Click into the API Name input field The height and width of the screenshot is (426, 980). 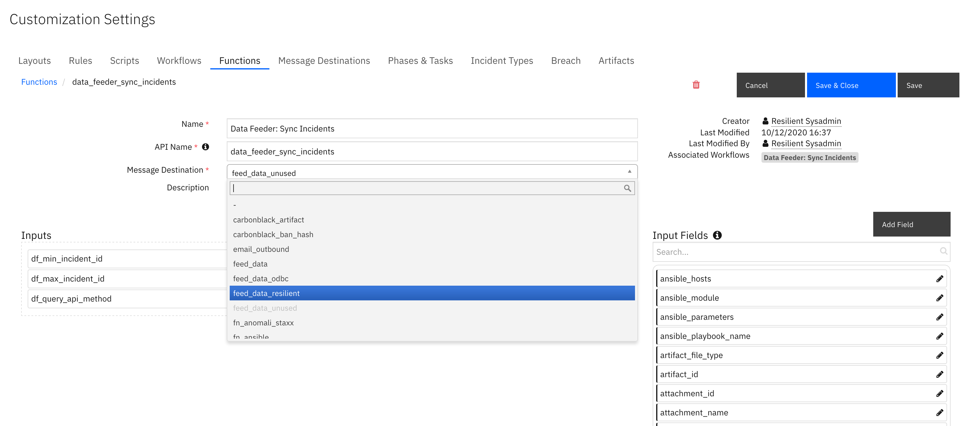432,151
